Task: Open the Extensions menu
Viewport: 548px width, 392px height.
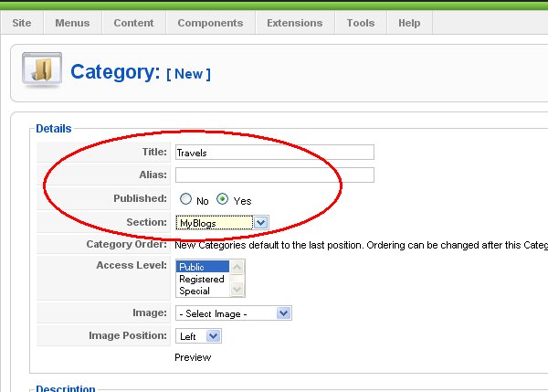Action: [295, 23]
